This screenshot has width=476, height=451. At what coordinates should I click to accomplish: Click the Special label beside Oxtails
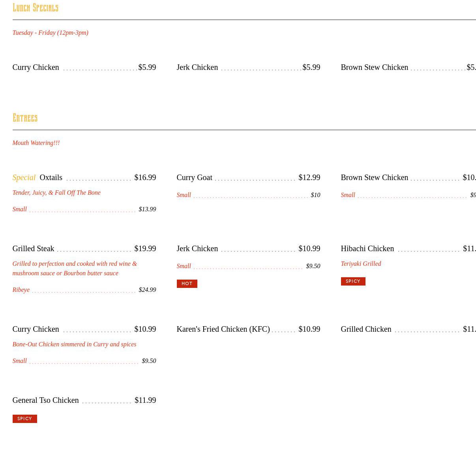[x=24, y=177]
